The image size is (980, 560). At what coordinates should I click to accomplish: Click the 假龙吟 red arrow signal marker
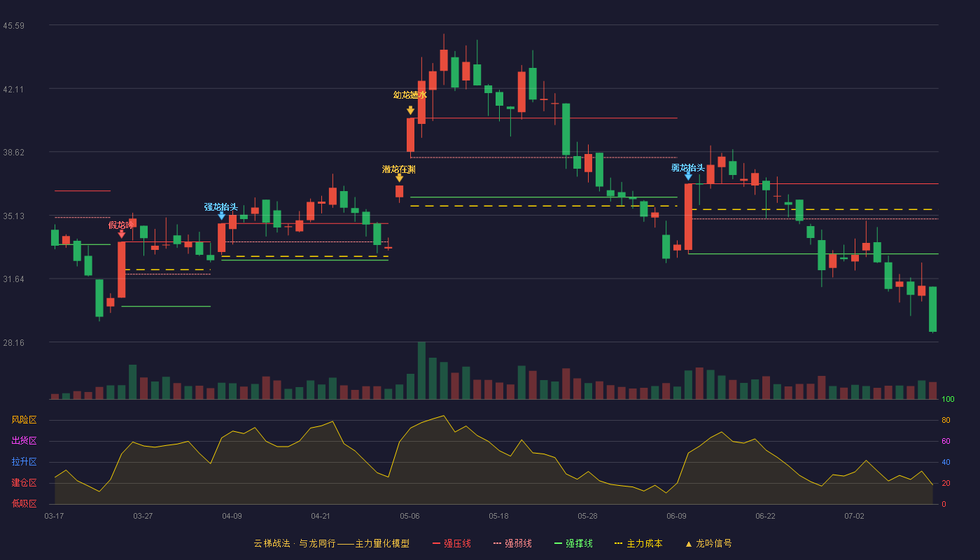coord(122,234)
